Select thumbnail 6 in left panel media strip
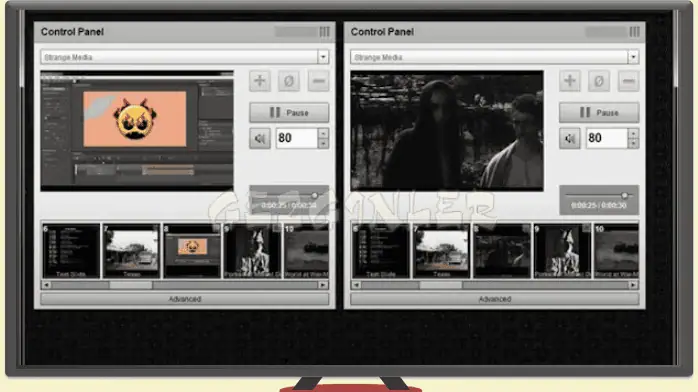Screen dimensions: 698x392 [x=71, y=251]
